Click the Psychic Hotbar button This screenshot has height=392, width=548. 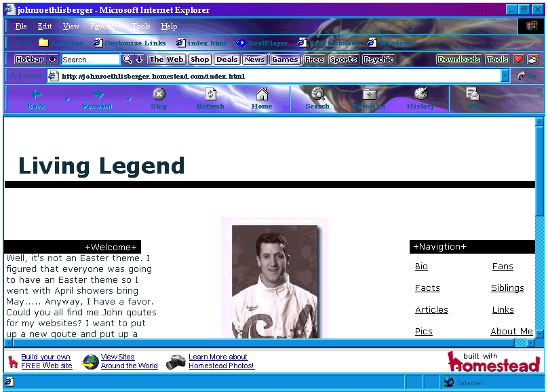(378, 60)
